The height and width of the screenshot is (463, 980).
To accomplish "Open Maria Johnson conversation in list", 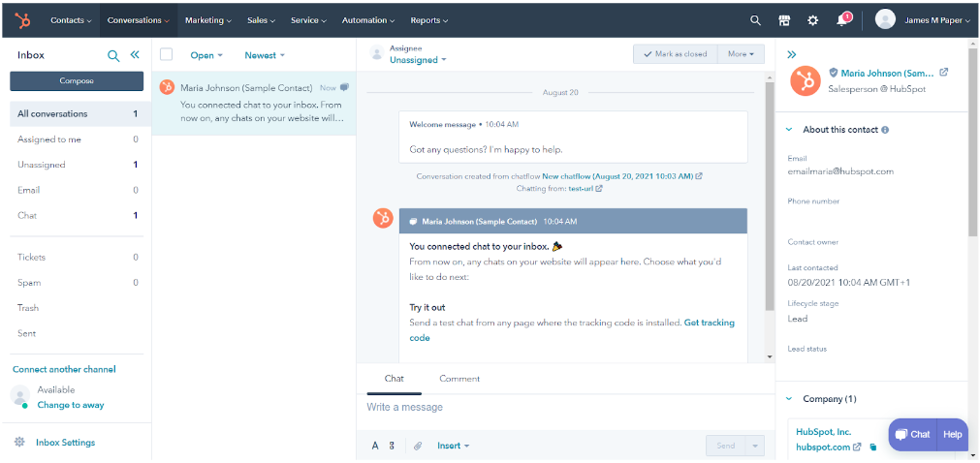I will coord(254,103).
